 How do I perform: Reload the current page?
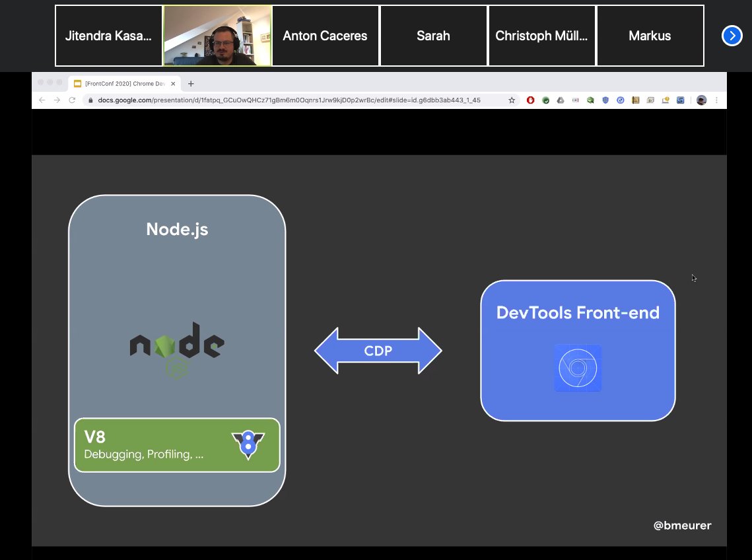72,100
